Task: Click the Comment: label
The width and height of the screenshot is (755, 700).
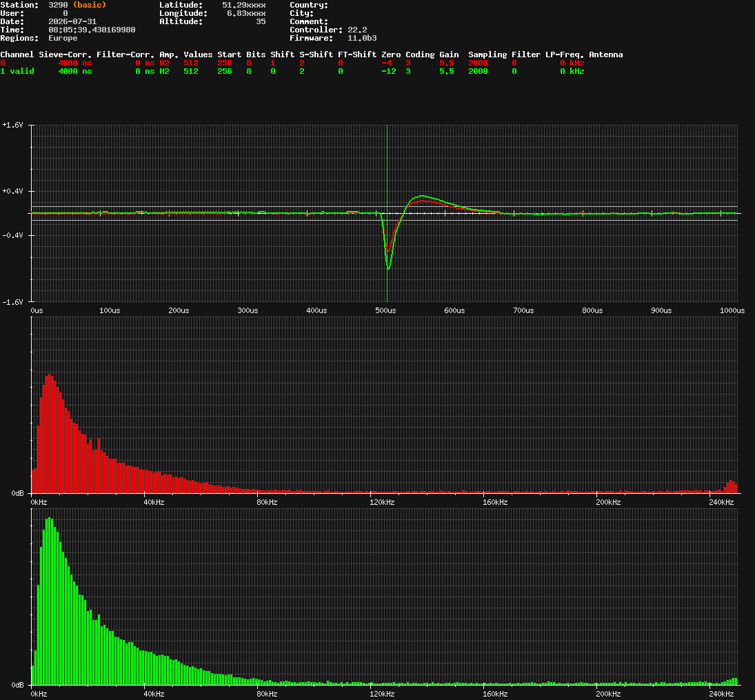Action: pyautogui.click(x=309, y=21)
